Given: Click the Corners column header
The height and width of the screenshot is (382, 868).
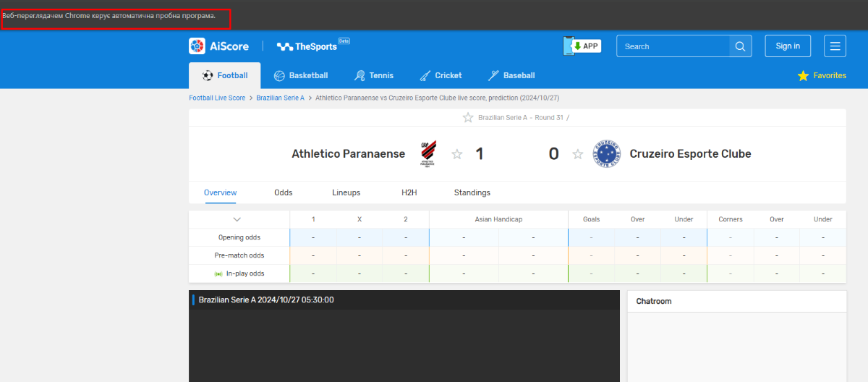Looking at the screenshot, I should [x=731, y=219].
